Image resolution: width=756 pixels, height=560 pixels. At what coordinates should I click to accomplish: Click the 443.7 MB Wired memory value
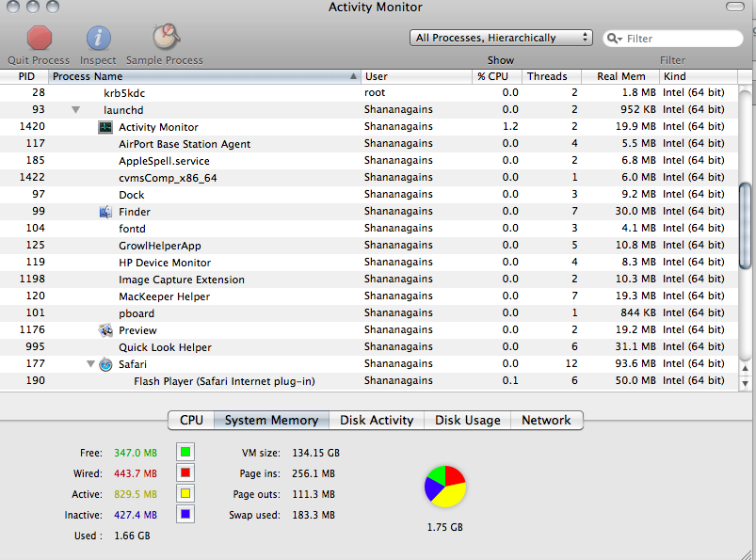point(136,473)
